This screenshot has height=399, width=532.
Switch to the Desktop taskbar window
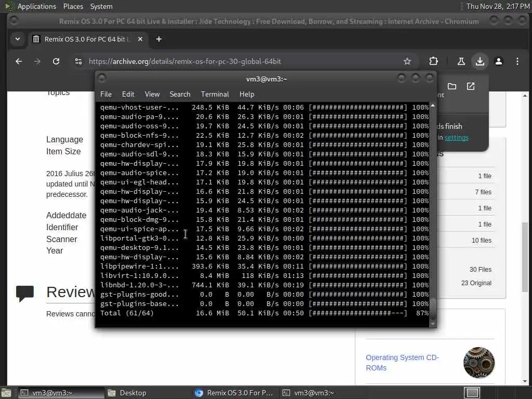(148, 393)
